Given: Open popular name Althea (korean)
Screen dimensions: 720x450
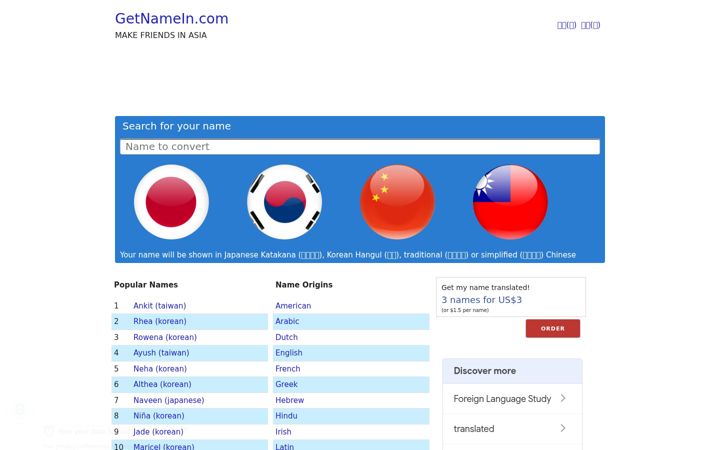Looking at the screenshot, I should (x=162, y=384).
